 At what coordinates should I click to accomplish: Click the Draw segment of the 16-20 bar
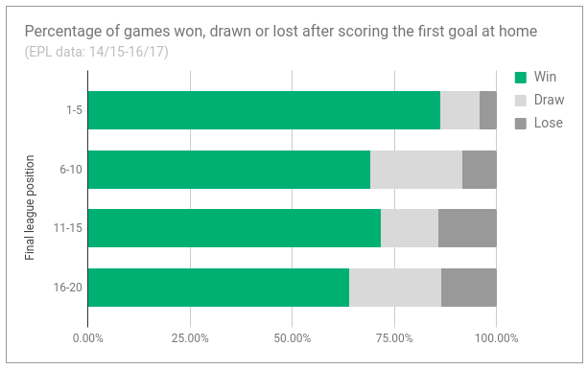(x=395, y=288)
